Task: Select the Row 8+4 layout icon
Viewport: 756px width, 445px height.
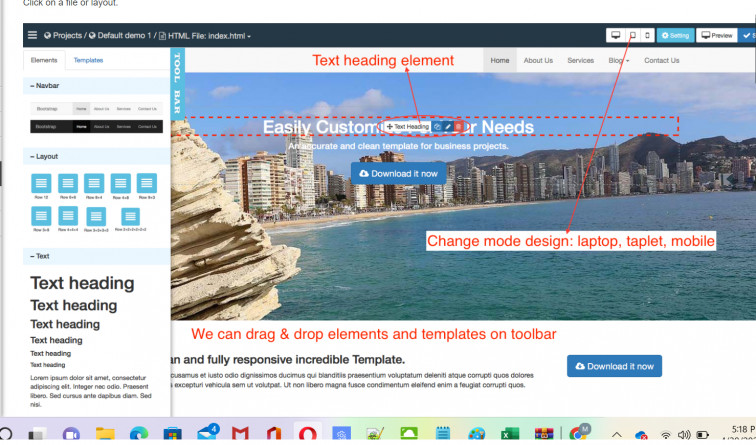Action: tap(94, 186)
